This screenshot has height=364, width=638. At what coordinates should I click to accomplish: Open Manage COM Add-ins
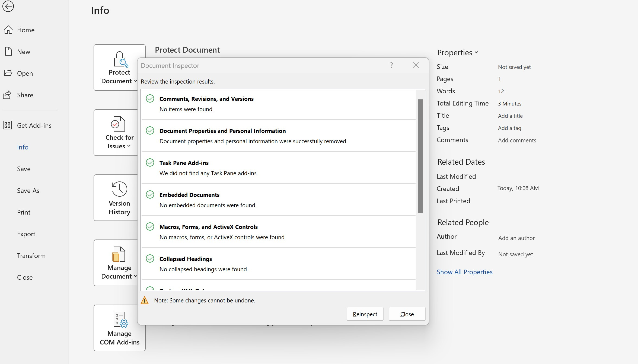tap(119, 328)
